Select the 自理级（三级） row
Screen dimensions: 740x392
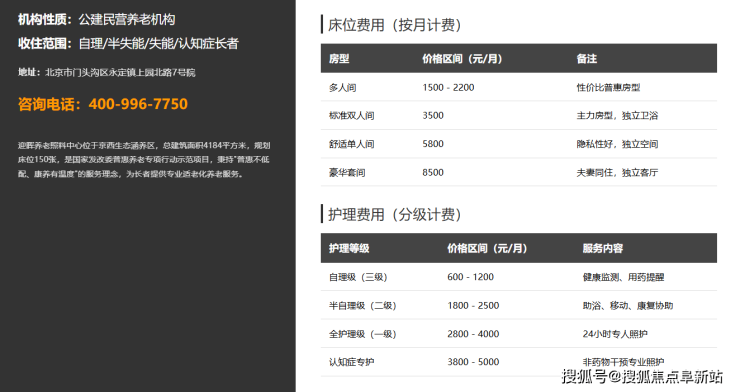(x=519, y=277)
